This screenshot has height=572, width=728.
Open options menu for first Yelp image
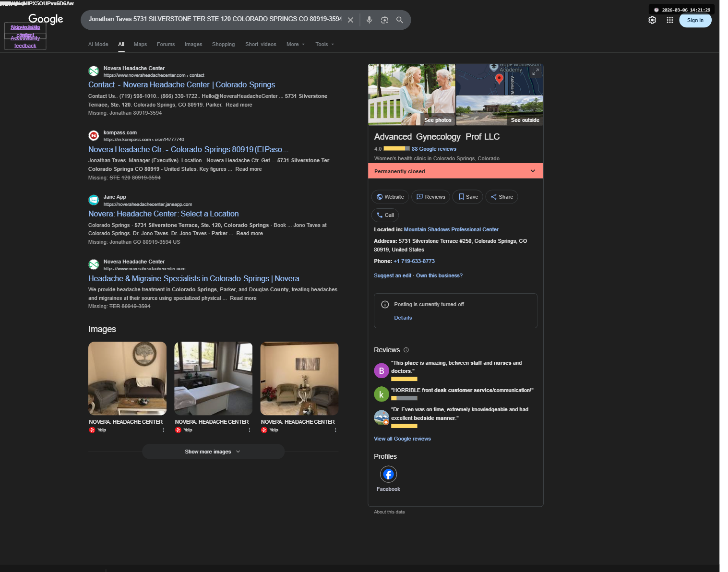coord(164,430)
